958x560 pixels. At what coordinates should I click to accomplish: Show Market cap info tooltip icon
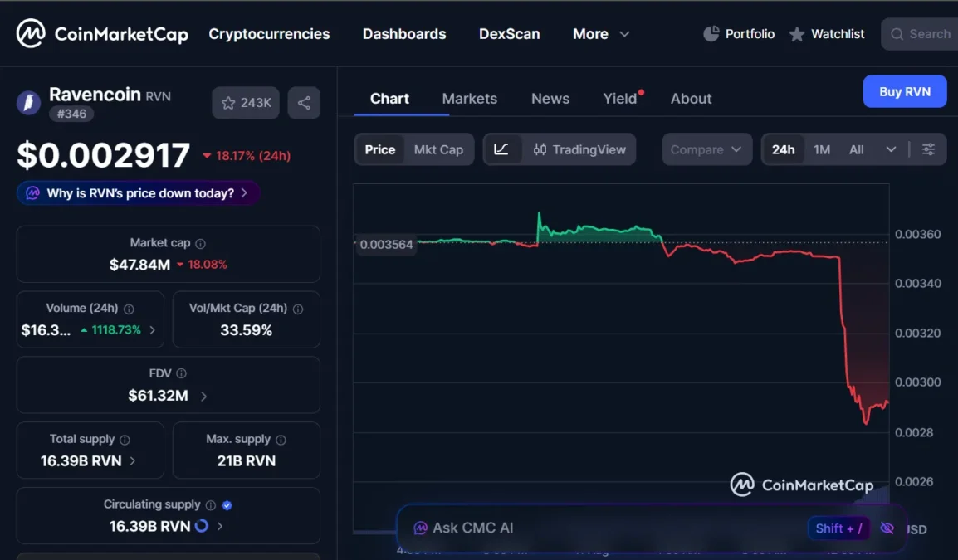[x=200, y=244]
